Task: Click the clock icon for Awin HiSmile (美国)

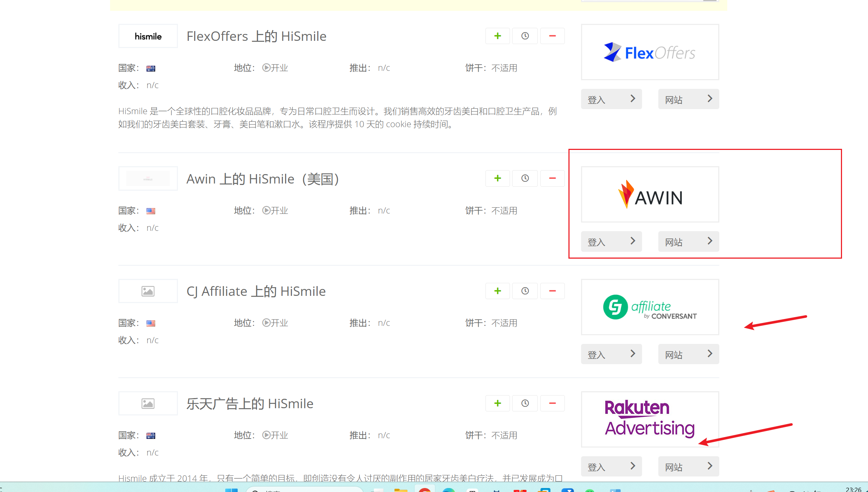Action: pyautogui.click(x=525, y=178)
